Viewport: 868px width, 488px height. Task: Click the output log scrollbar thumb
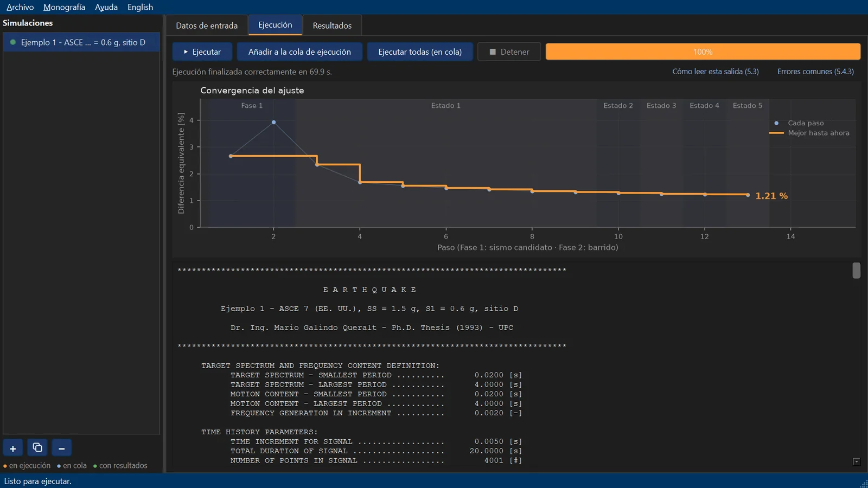click(x=856, y=271)
